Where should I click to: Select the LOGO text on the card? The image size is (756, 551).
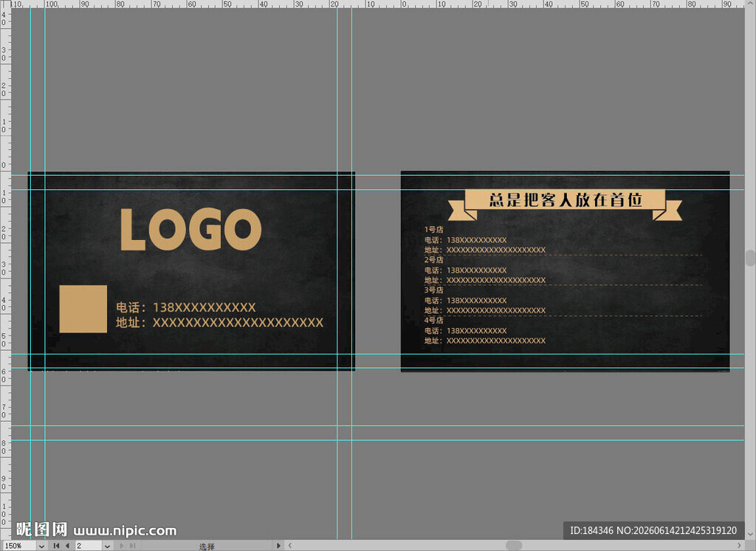[191, 229]
